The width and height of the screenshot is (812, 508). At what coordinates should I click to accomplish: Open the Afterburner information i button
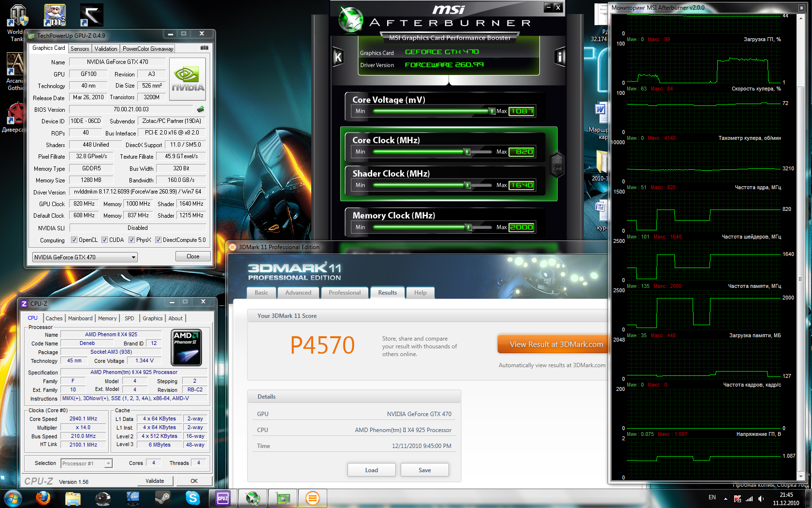pos(560,57)
